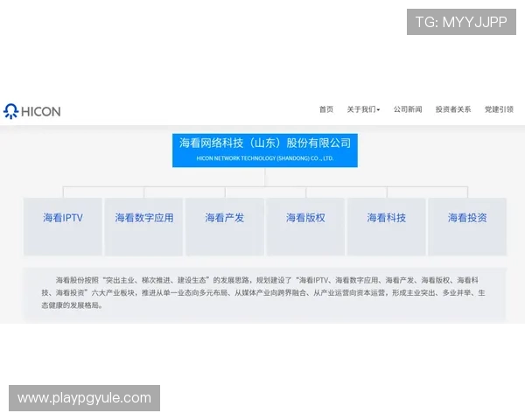Click the HICON NETWORK TECHNOLOGY English subtitle

coord(265,158)
